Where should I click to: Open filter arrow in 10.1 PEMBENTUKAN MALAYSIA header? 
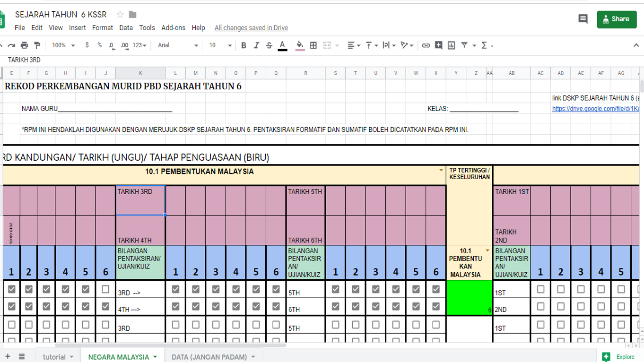tap(441, 171)
